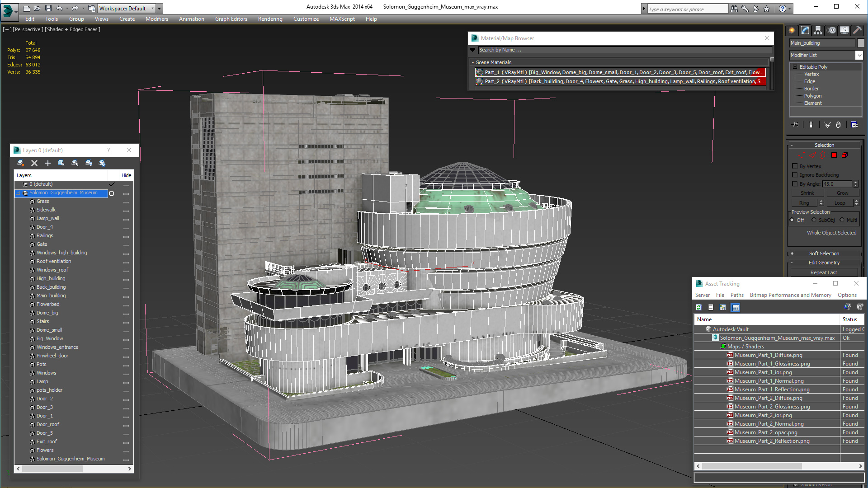
Task: Click the object color swatch next to Main_building
Action: (861, 43)
